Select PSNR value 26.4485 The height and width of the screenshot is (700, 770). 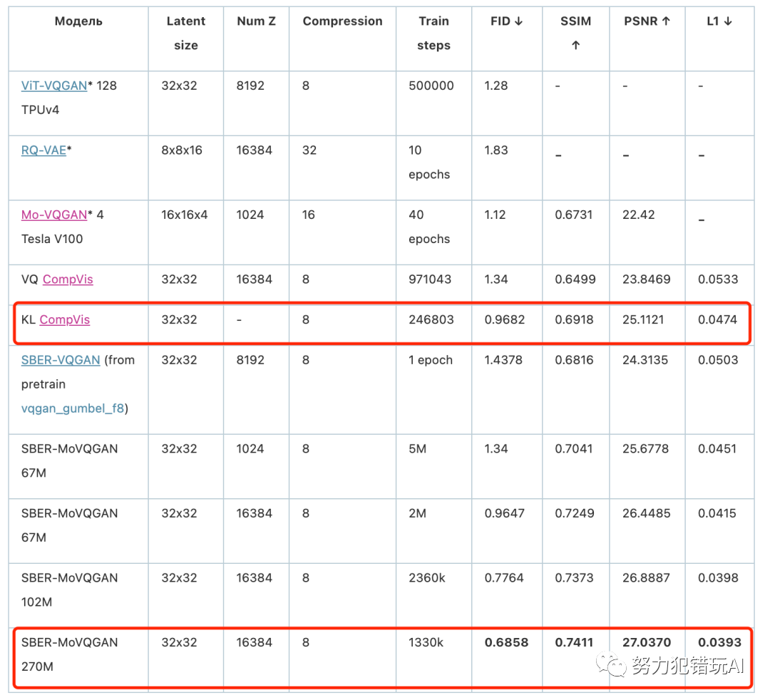(646, 513)
